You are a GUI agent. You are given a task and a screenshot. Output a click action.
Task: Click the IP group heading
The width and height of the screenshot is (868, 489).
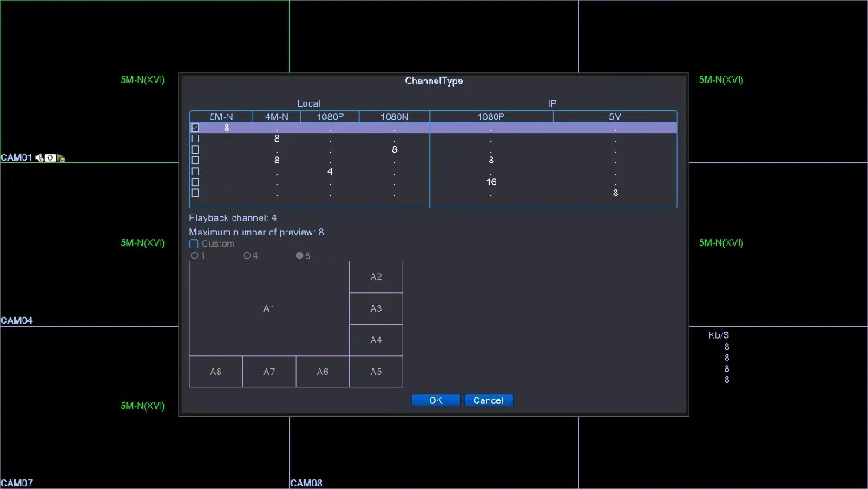coord(552,103)
